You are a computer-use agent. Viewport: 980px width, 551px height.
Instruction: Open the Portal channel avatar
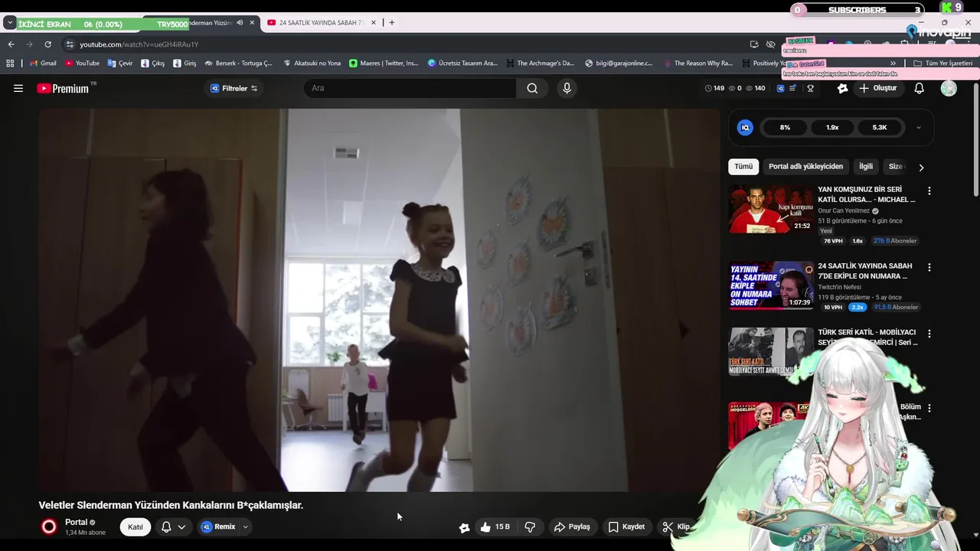coord(49,527)
